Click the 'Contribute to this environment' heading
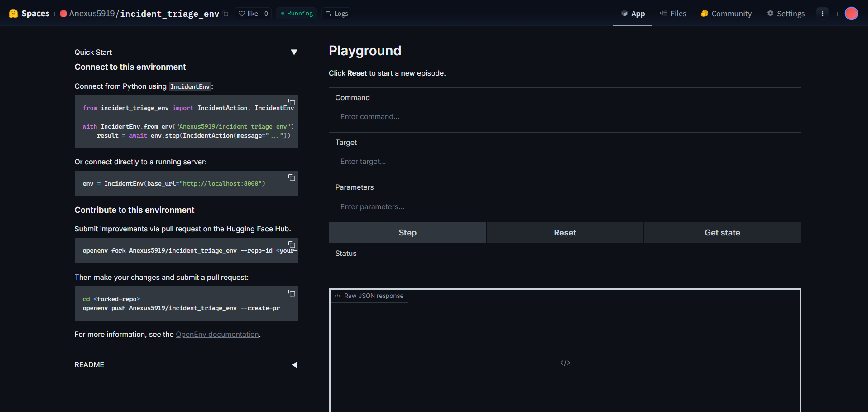The height and width of the screenshot is (412, 868). [x=134, y=210]
